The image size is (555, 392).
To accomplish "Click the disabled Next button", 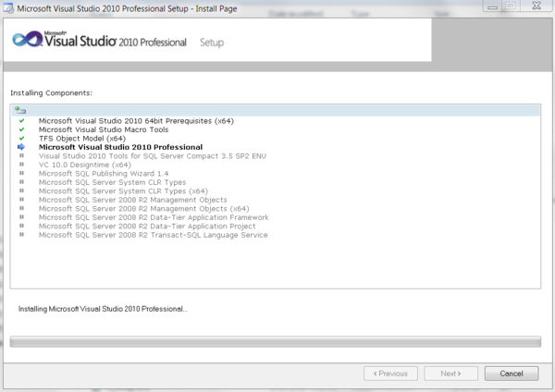I will click(451, 374).
